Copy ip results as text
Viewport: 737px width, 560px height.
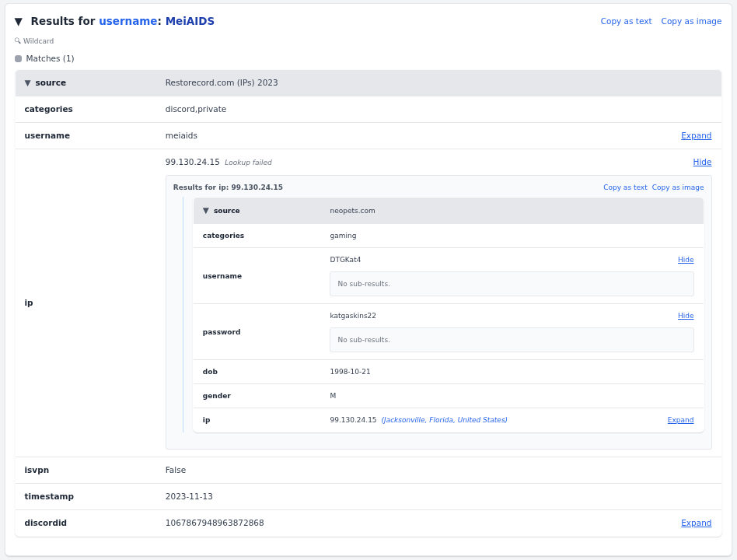[x=625, y=187]
